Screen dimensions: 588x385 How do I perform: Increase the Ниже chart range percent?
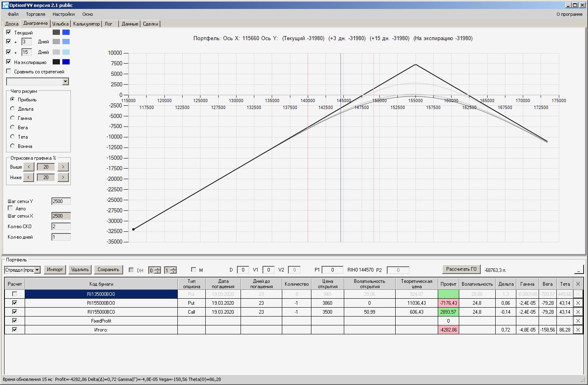(63, 177)
